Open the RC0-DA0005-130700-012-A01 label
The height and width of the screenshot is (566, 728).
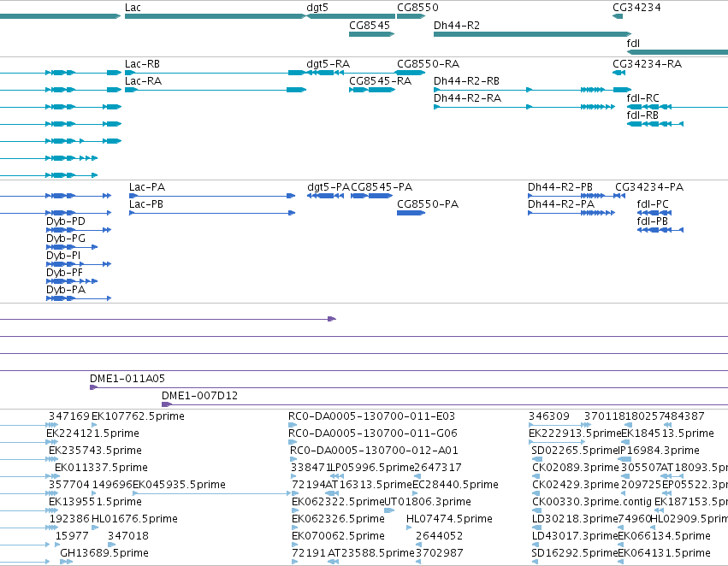coord(374,451)
